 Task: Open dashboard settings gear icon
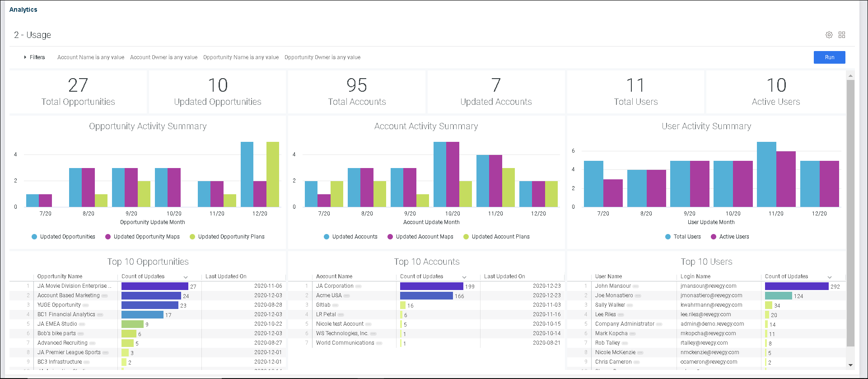point(829,35)
